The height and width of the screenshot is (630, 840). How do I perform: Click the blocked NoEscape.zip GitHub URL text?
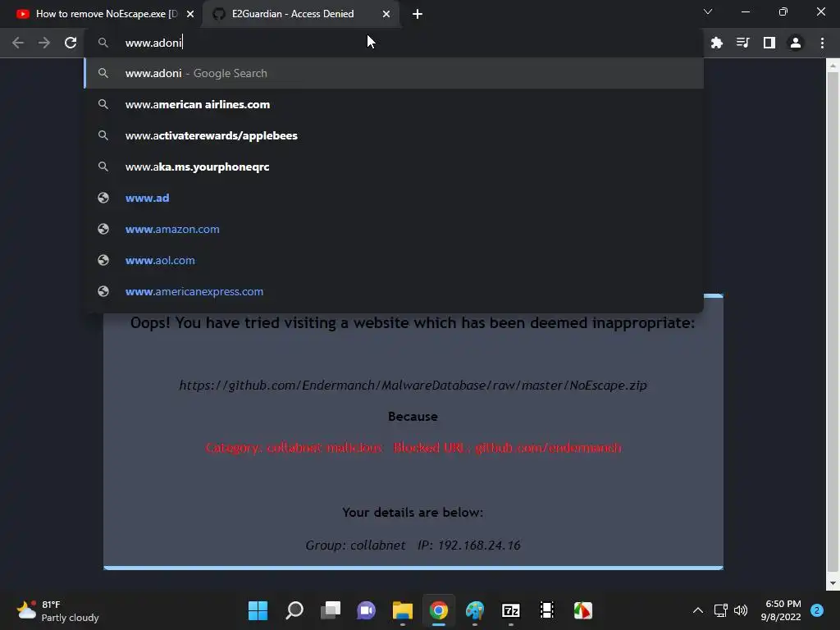click(x=413, y=386)
